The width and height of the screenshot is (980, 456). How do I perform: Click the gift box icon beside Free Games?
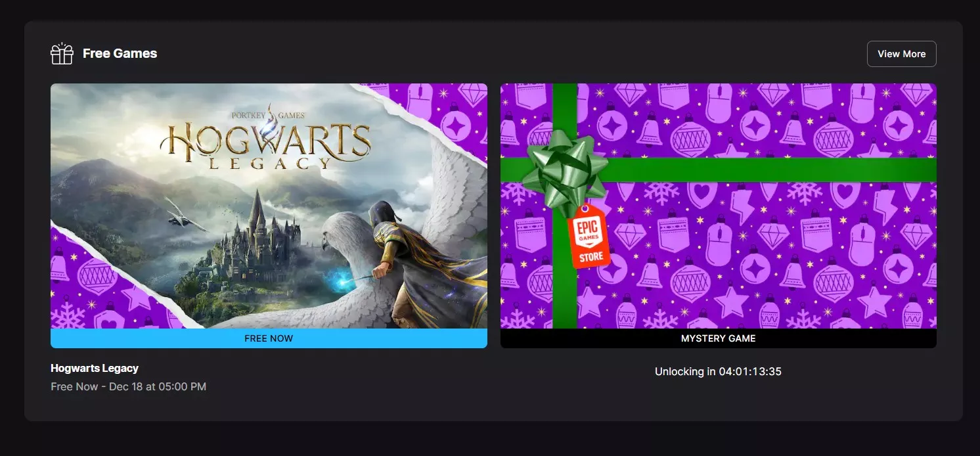62,54
